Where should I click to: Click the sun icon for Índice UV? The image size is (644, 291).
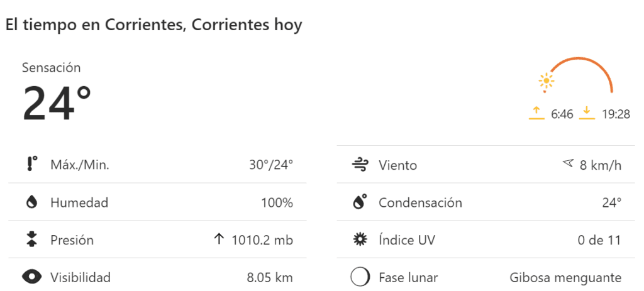(x=360, y=239)
